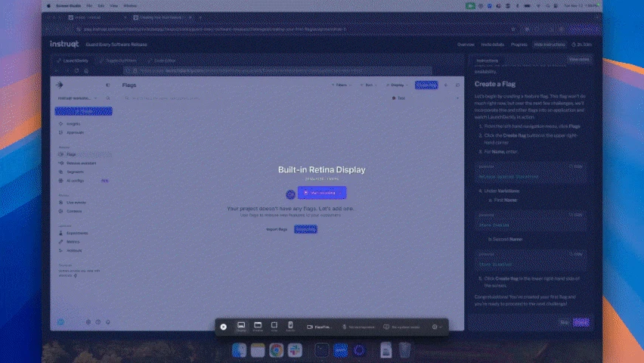The height and width of the screenshot is (363, 644).
Task: Open Progress in Instruqt header
Action: 519,45
